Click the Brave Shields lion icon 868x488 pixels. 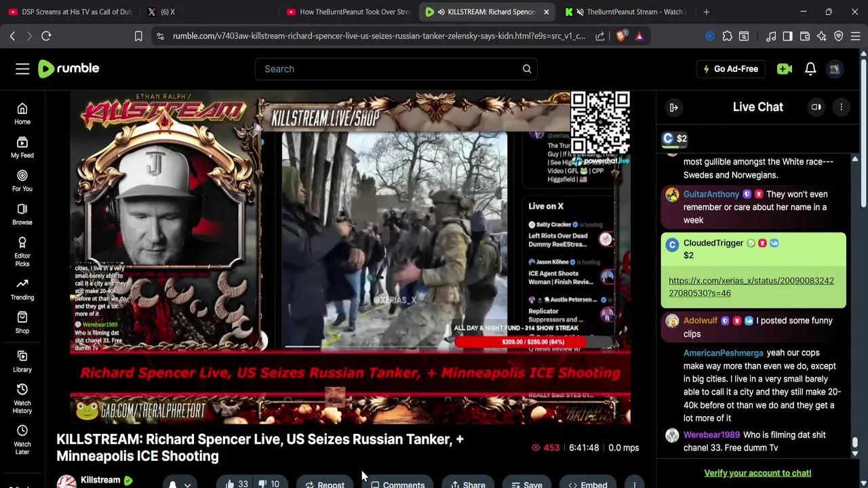pos(620,36)
